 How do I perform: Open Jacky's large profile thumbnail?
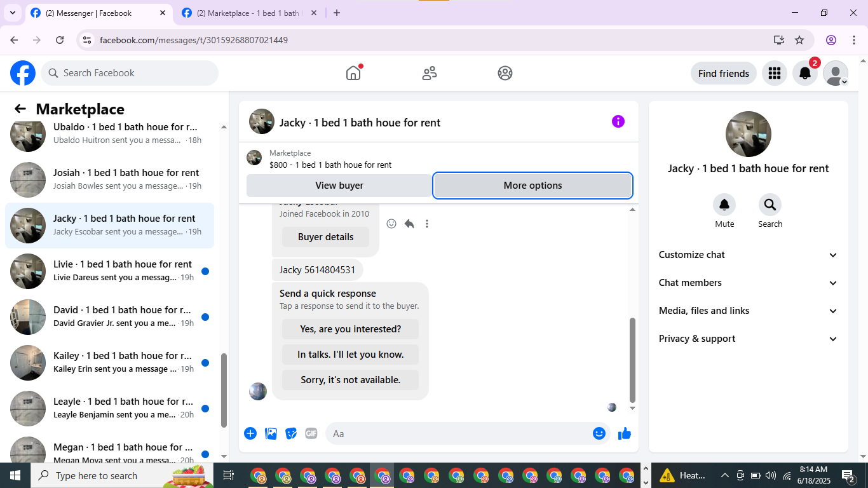click(x=749, y=134)
